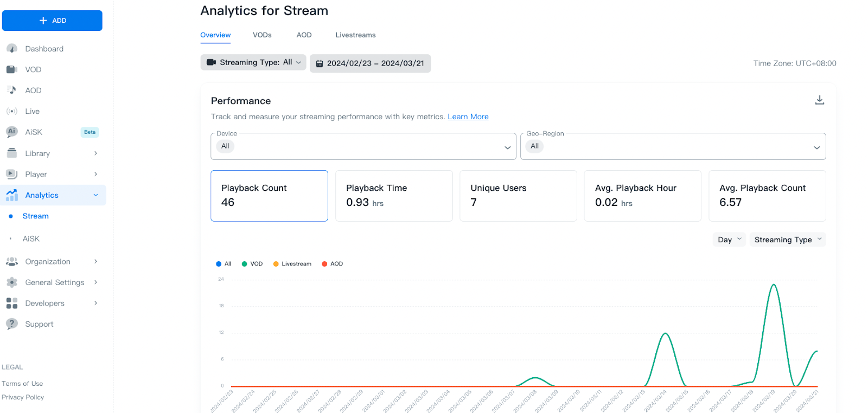
Task: Toggle the All series blue legend dot
Action: coord(219,264)
